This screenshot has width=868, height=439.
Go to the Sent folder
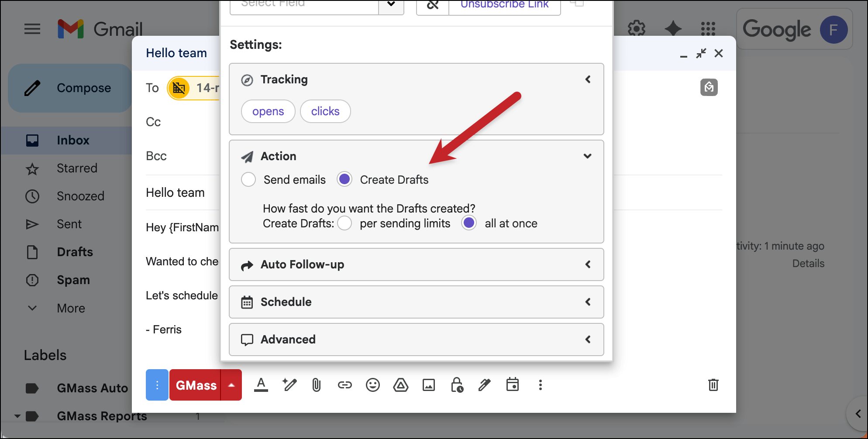pyautogui.click(x=69, y=224)
